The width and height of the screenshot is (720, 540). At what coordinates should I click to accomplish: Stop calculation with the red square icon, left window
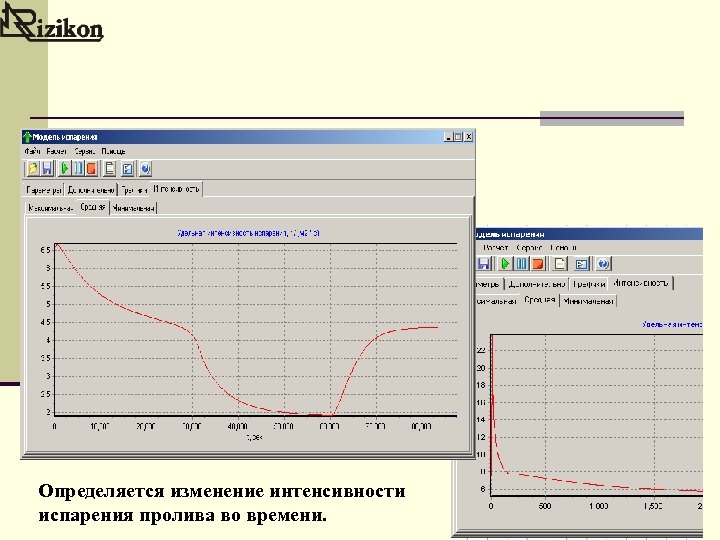point(91,169)
